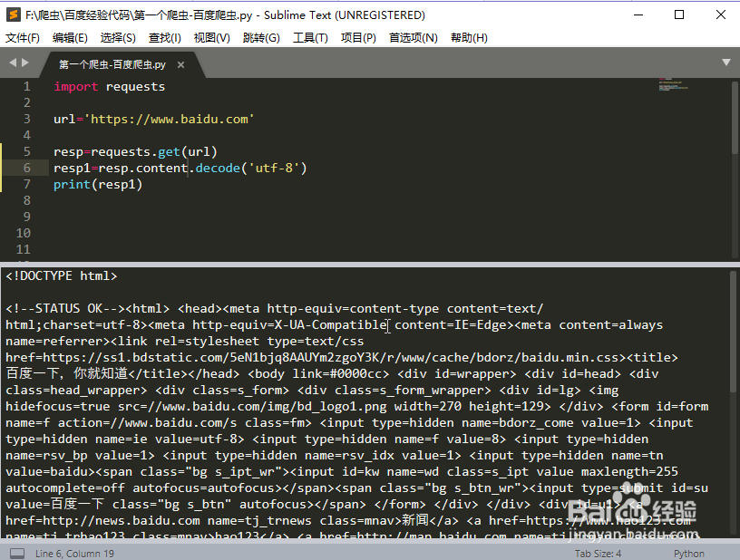Click the editor vertical scrollbar
740x560 pixels.
[x=735, y=118]
